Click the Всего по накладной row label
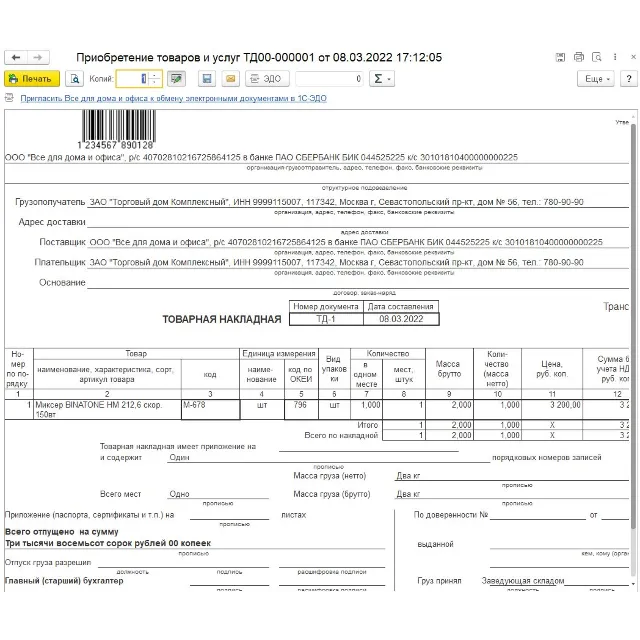This screenshot has height=640, width=640. (x=341, y=435)
